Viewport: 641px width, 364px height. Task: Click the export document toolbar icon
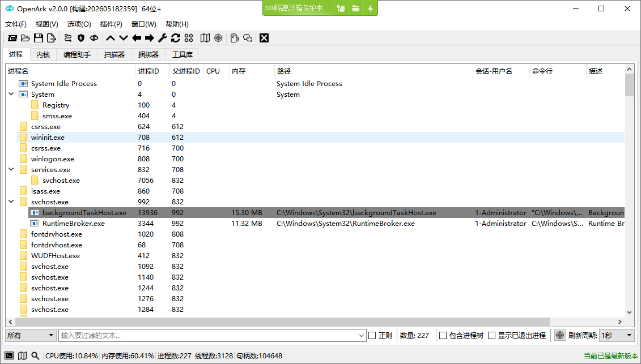click(52, 38)
